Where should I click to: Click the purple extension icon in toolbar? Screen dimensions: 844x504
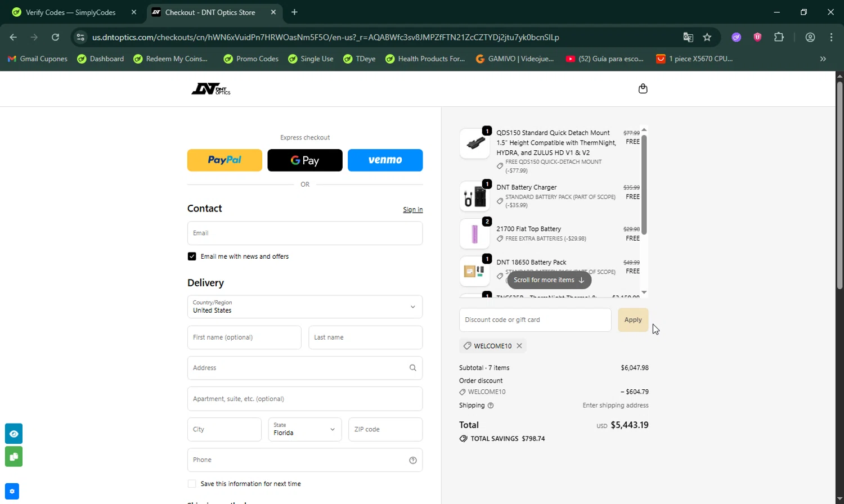point(737,37)
